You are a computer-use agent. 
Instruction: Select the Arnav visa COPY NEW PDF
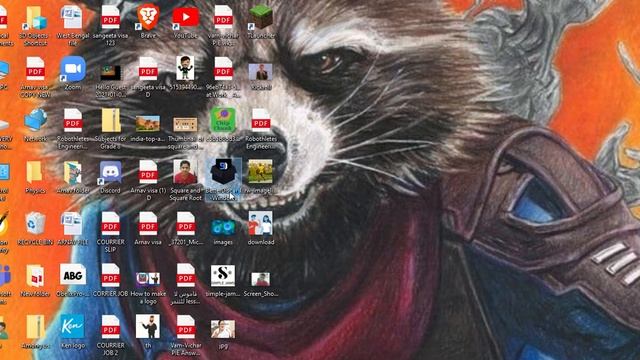coord(35,69)
